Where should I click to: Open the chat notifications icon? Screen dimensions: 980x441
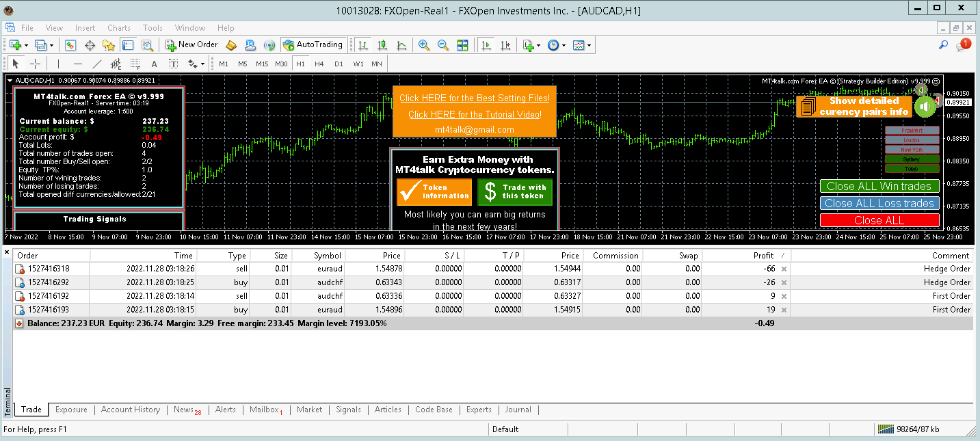[x=964, y=45]
